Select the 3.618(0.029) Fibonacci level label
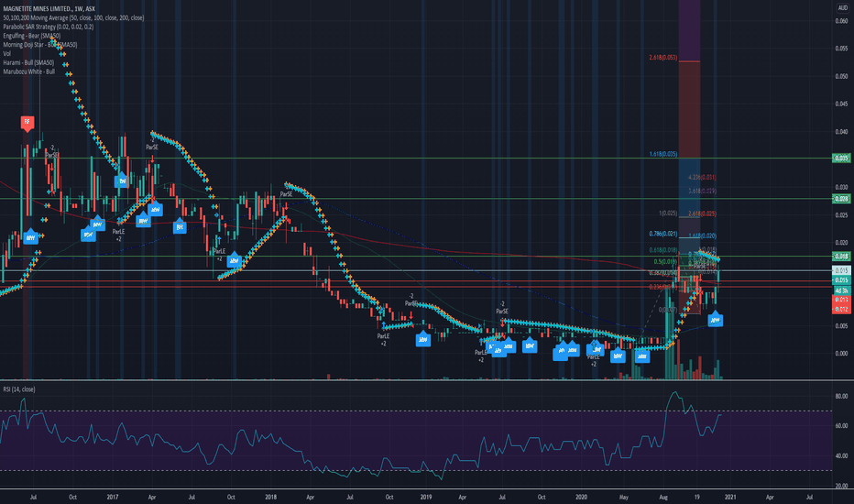The image size is (854, 504). [x=702, y=191]
